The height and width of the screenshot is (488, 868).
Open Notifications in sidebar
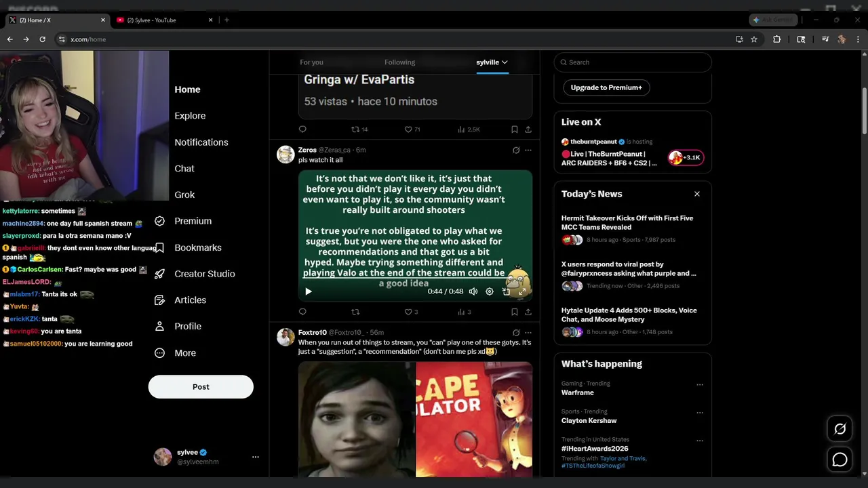201,142
